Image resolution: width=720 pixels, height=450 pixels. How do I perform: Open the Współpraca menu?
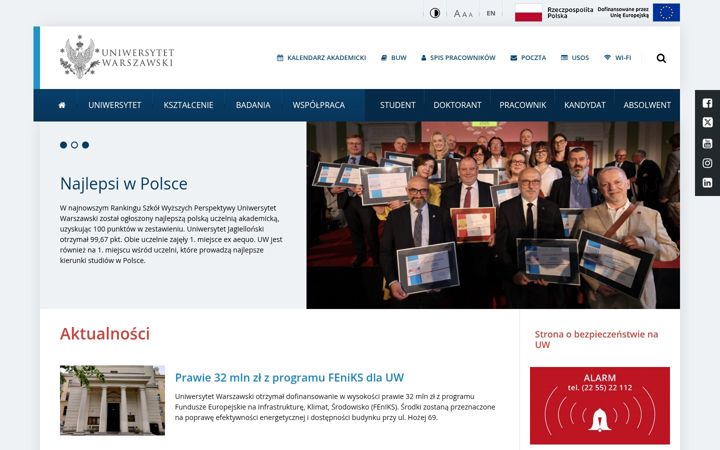click(319, 105)
